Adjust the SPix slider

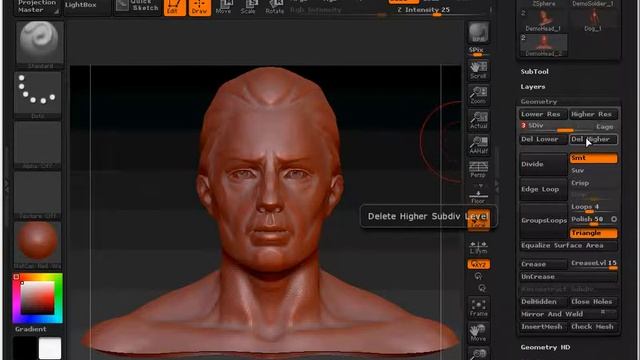[x=478, y=51]
